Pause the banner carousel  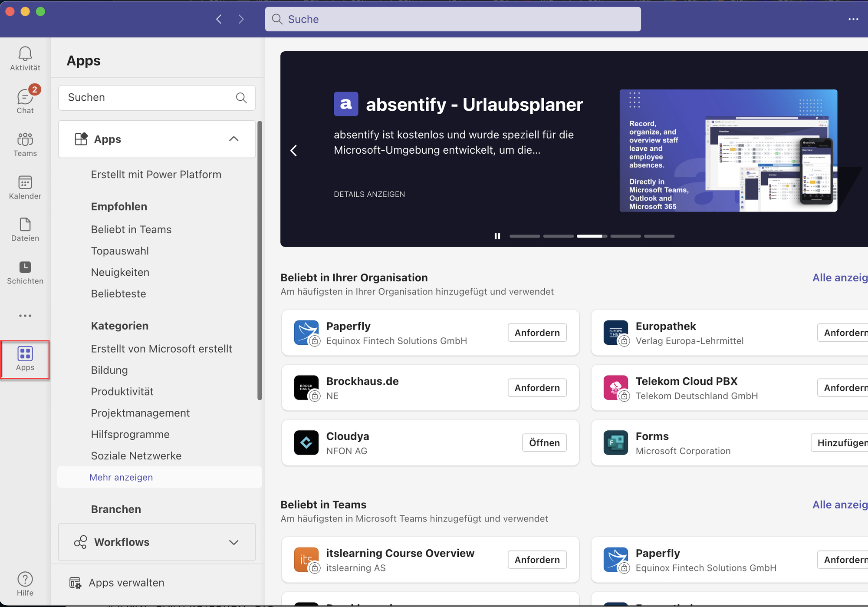tap(497, 236)
